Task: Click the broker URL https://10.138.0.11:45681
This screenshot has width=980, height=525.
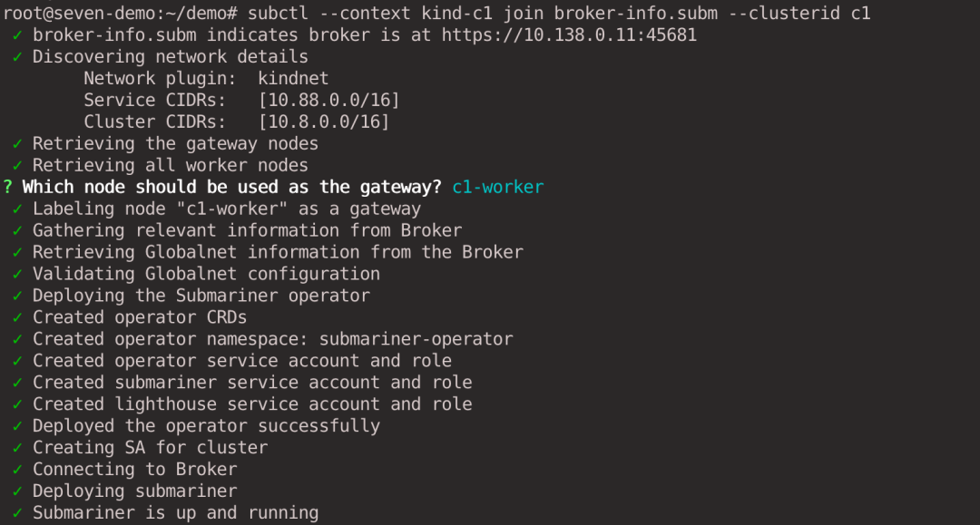Action: coord(569,35)
